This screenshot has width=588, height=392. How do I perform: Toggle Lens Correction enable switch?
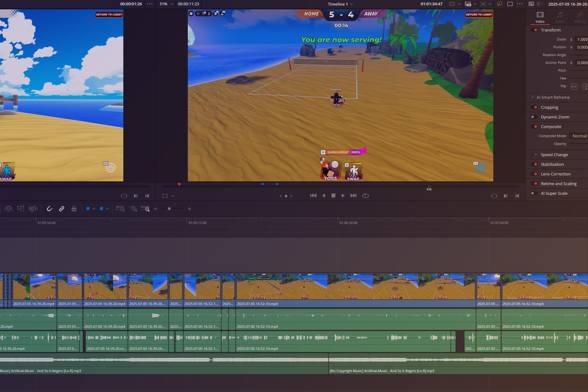click(x=534, y=174)
